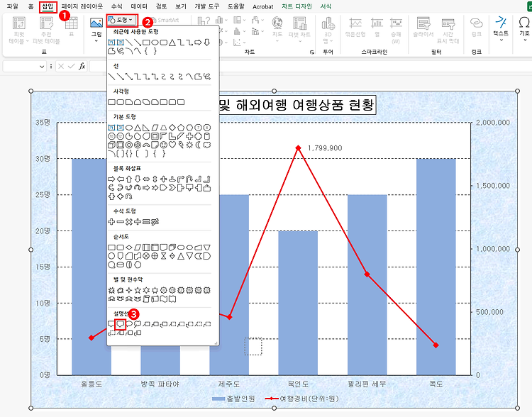532x417 pixels.
Task: Select the up block arrow shape
Action: tap(129, 179)
